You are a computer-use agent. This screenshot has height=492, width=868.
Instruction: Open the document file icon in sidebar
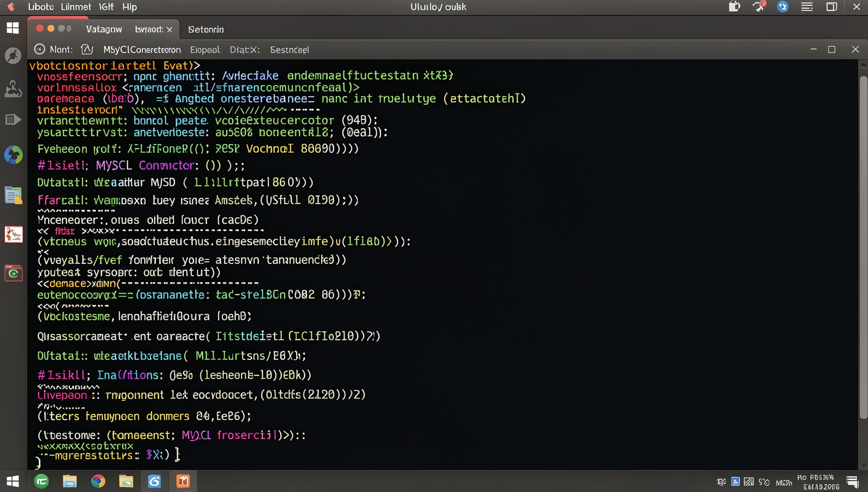click(x=14, y=195)
